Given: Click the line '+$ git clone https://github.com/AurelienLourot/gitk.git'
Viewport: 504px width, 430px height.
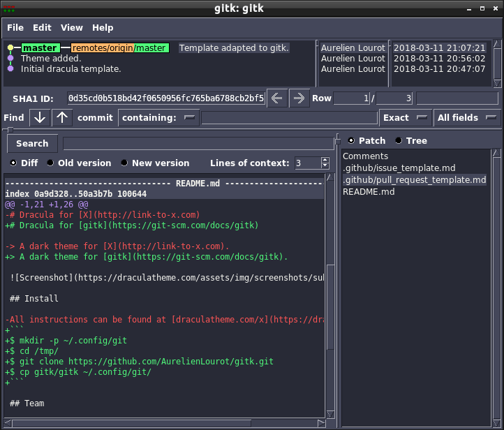Looking at the screenshot, I should click(139, 362).
